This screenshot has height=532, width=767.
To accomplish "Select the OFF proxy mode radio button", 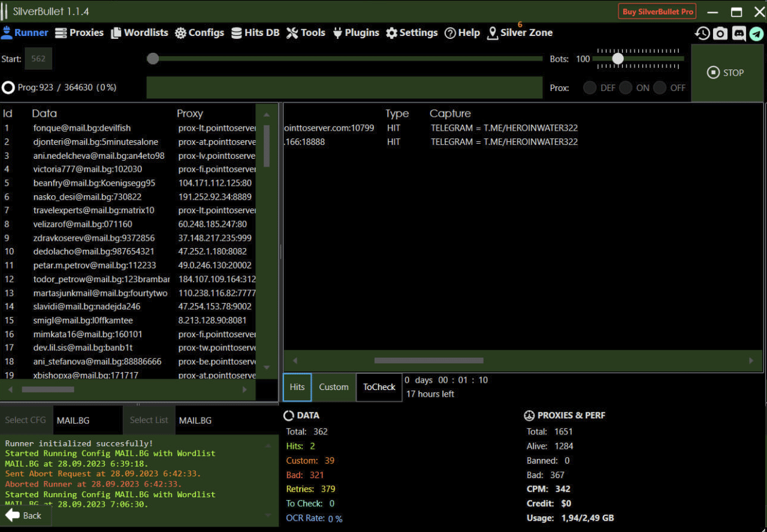I will (x=660, y=88).
